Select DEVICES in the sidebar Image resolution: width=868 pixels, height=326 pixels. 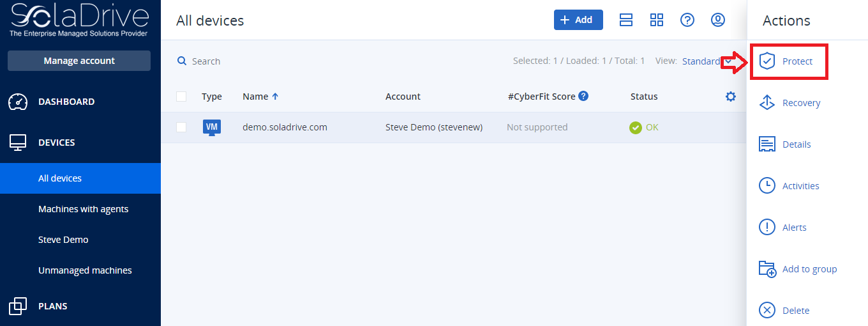click(x=57, y=143)
